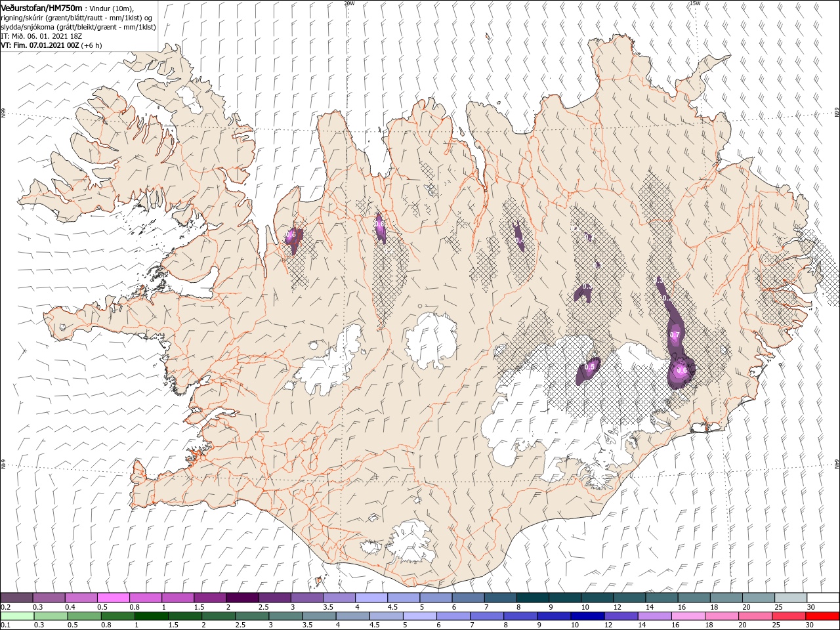840x630 pixels.
Task: Click '0.2' label under the upper legend row
Action: coord(5,607)
